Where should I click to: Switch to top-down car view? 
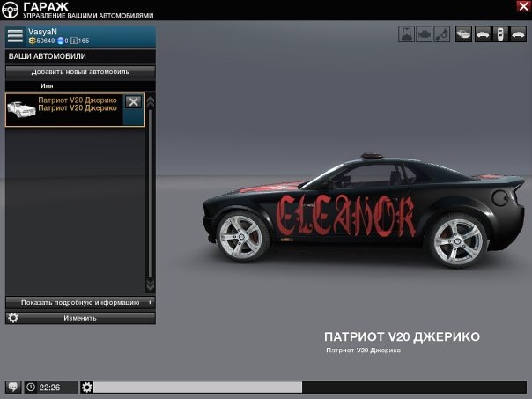[x=499, y=34]
